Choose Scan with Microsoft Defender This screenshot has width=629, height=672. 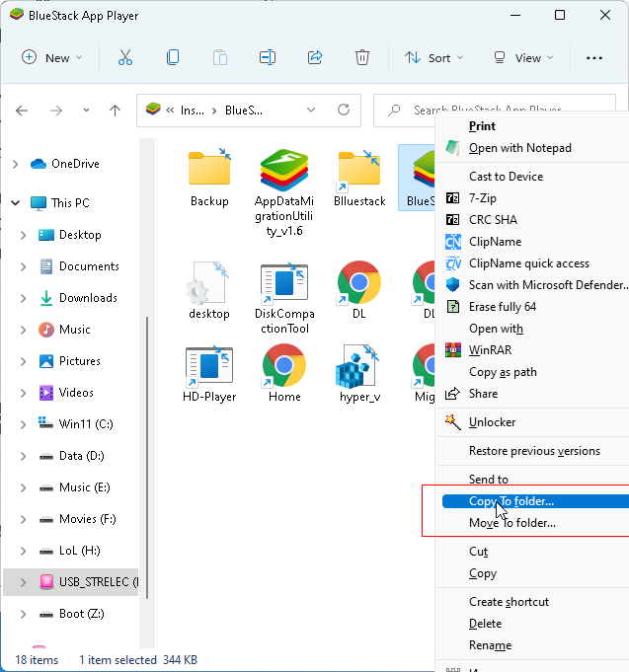pos(548,285)
